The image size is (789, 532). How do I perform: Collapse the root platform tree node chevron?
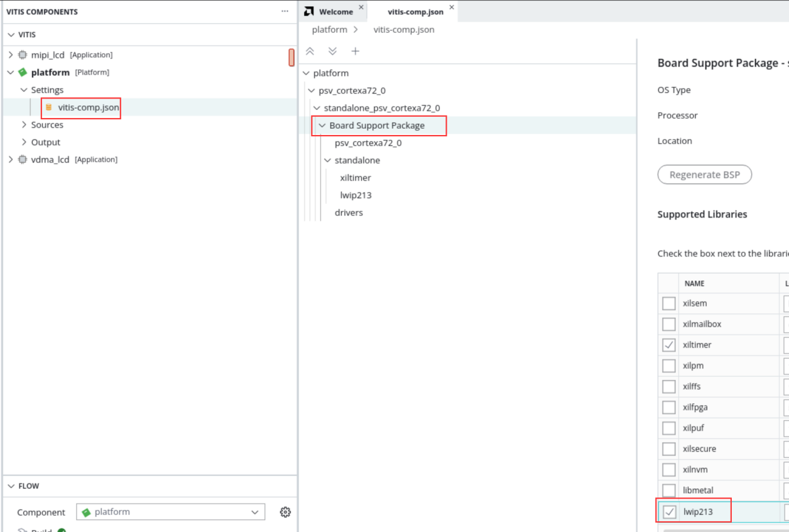point(307,73)
